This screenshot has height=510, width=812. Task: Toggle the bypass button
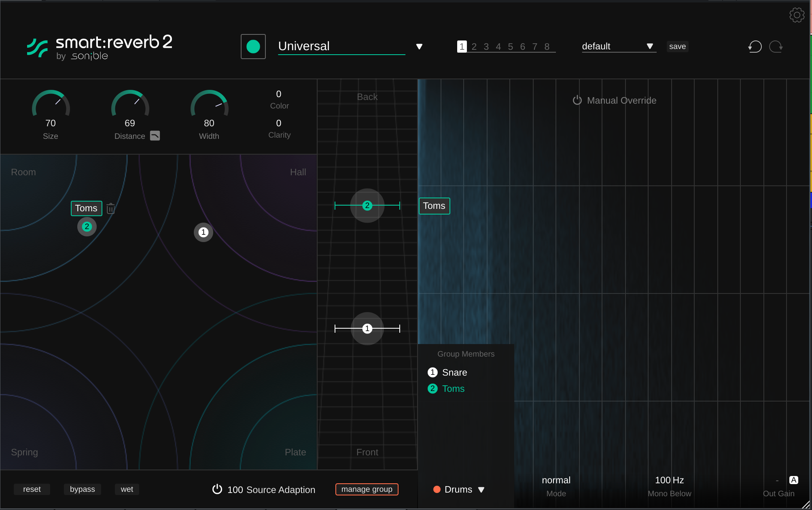coord(83,489)
